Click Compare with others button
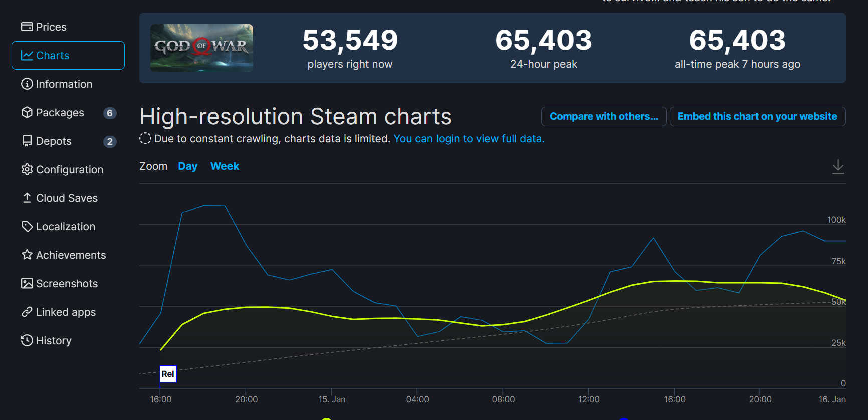The height and width of the screenshot is (420, 868). pyautogui.click(x=603, y=116)
